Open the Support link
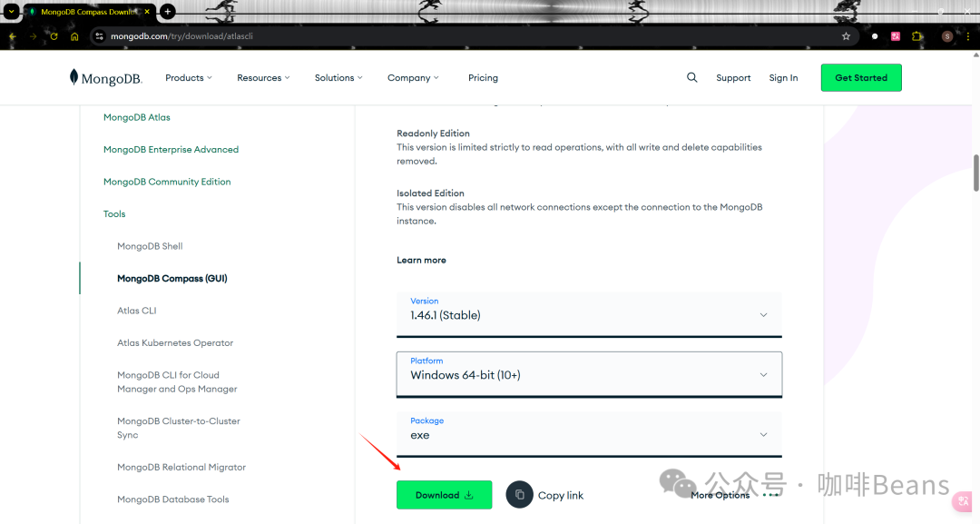The image size is (980, 524). coord(733,77)
